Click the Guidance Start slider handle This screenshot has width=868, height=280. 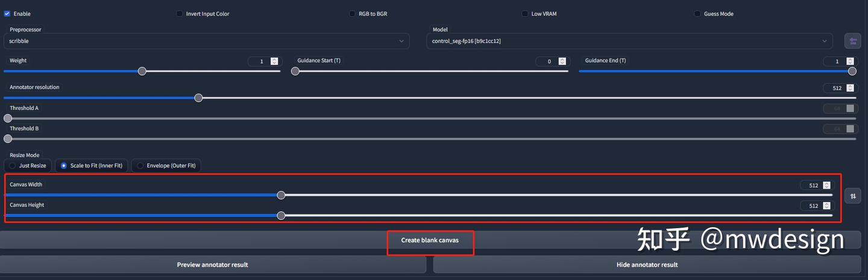295,71
